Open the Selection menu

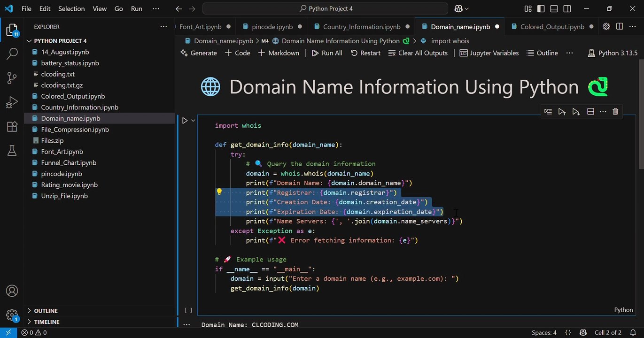coord(71,8)
